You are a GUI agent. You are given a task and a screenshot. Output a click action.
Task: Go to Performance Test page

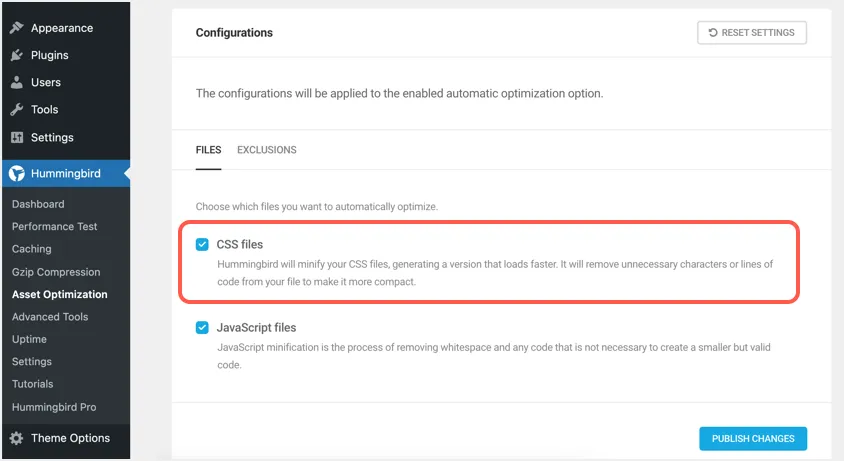pyautogui.click(x=55, y=227)
